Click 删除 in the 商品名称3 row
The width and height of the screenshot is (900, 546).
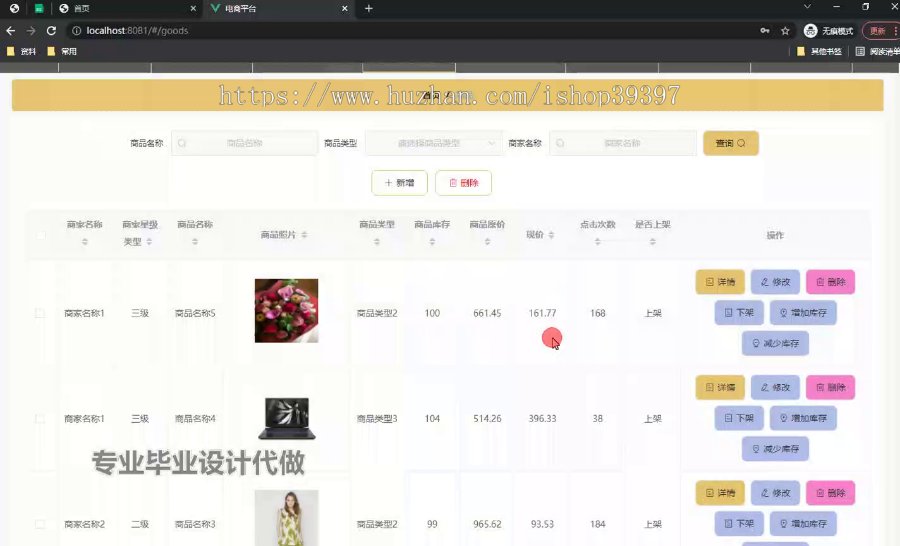point(831,493)
